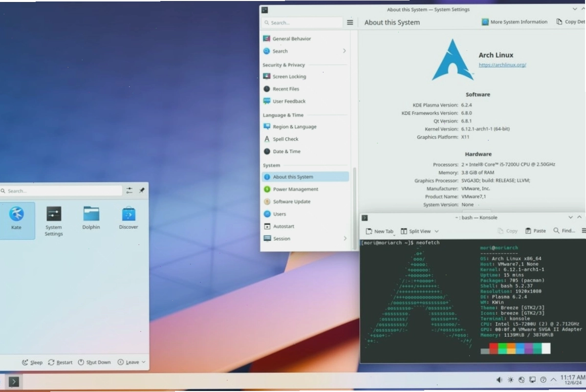Viewport: 586px width, 392px height.
Task: Click the Konsole taskbar launcher icon
Action: click(x=14, y=382)
